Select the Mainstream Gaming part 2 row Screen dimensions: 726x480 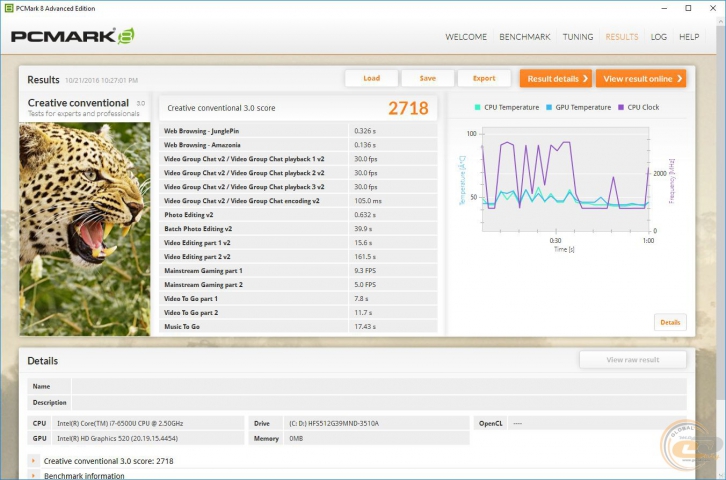coord(298,285)
